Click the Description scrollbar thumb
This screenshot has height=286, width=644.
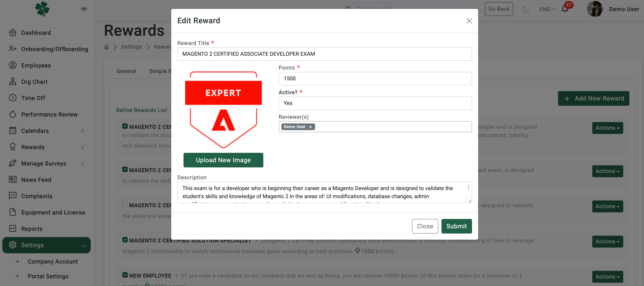click(x=468, y=187)
